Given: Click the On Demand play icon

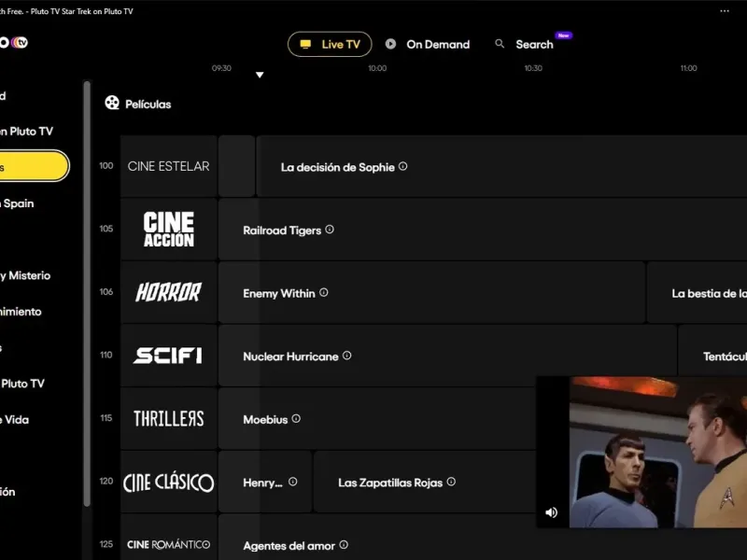Looking at the screenshot, I should click(390, 44).
